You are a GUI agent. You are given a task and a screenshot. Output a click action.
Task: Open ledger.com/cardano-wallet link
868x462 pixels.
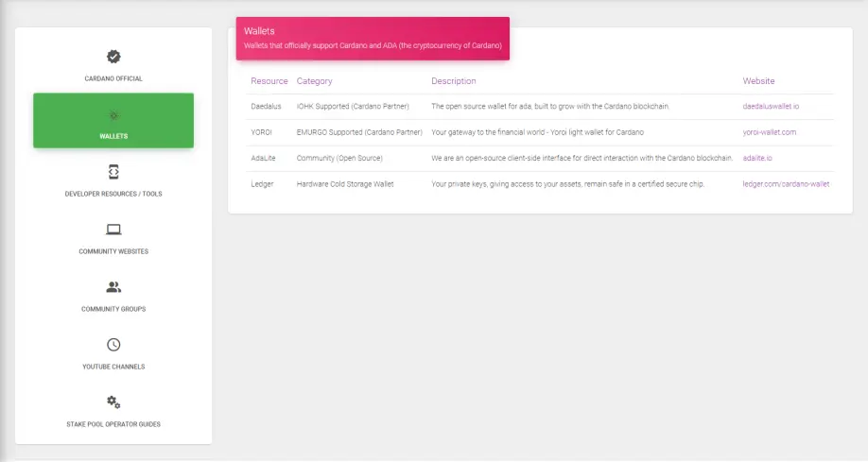(786, 183)
